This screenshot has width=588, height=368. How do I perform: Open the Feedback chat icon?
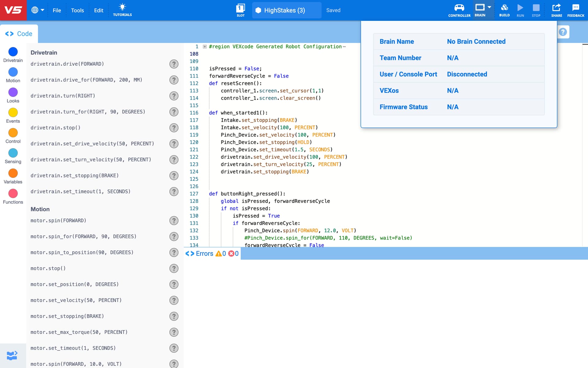pyautogui.click(x=576, y=10)
